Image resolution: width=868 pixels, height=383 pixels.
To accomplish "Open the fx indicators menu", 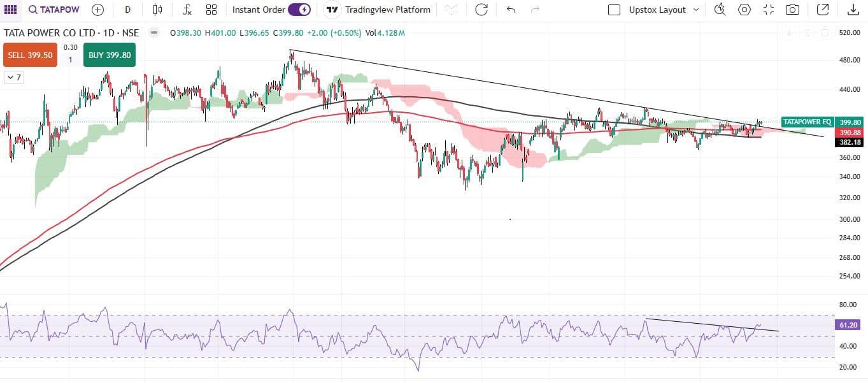I will tap(187, 10).
